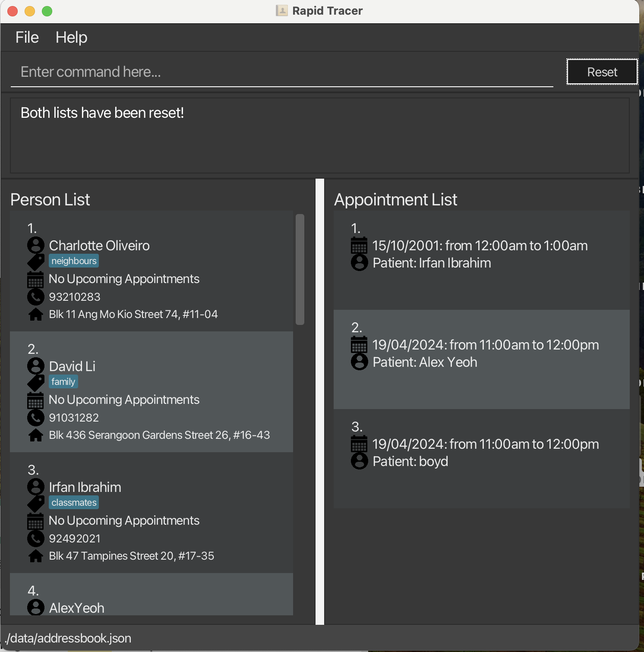Click person icon beside Charlotte Oliveiro

(x=36, y=245)
